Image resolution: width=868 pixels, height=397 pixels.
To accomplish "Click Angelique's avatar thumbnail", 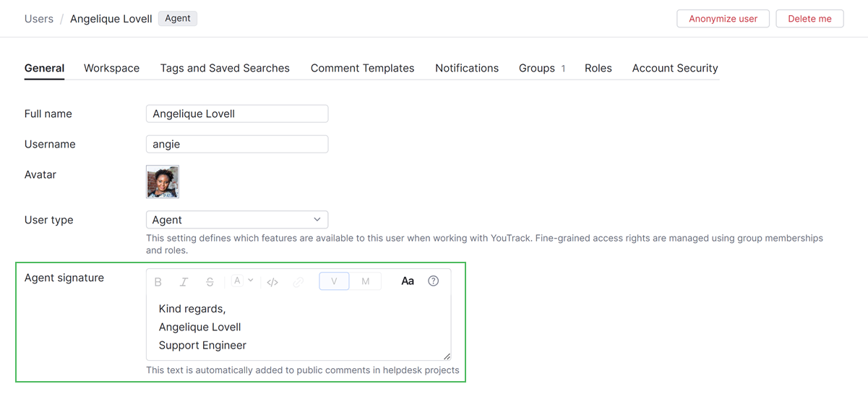I will [163, 182].
